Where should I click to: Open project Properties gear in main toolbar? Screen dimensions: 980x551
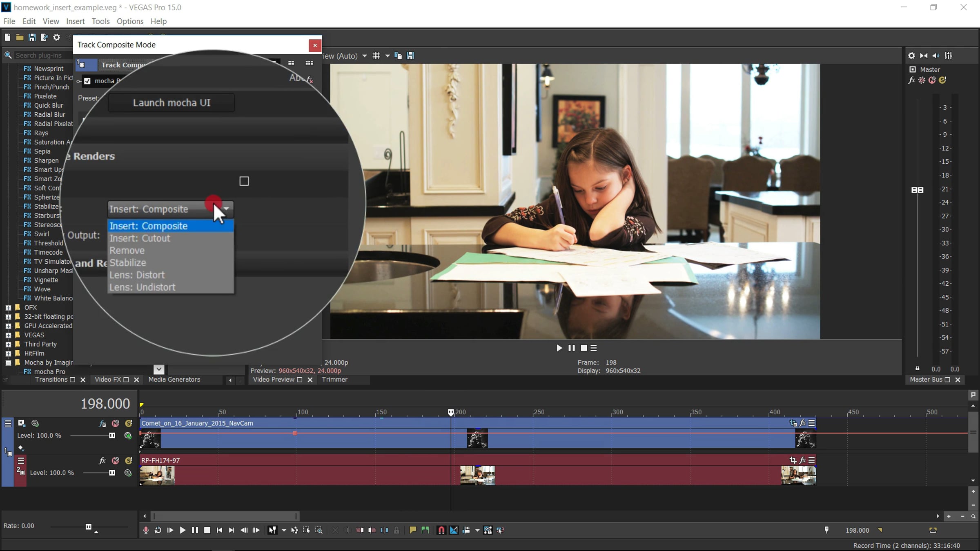[x=57, y=38]
